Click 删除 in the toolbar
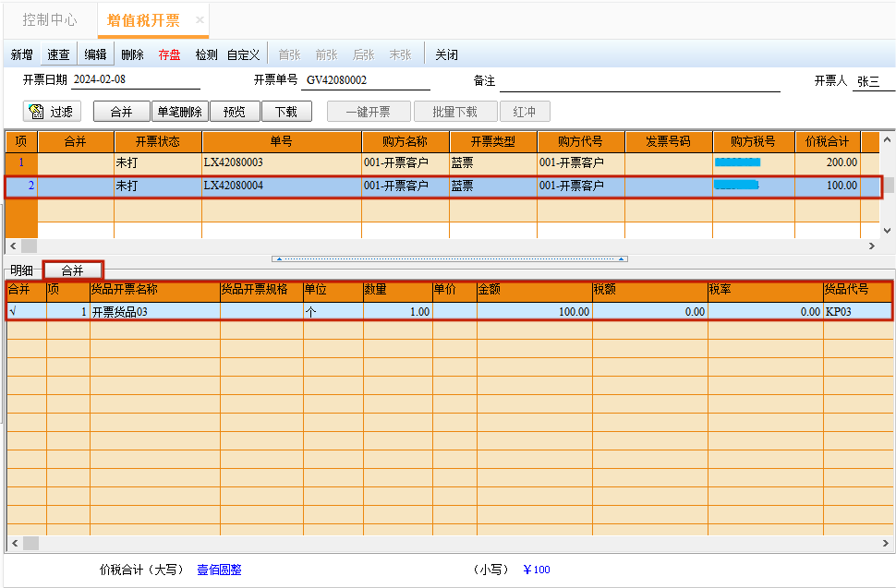896x588 pixels. pos(132,54)
